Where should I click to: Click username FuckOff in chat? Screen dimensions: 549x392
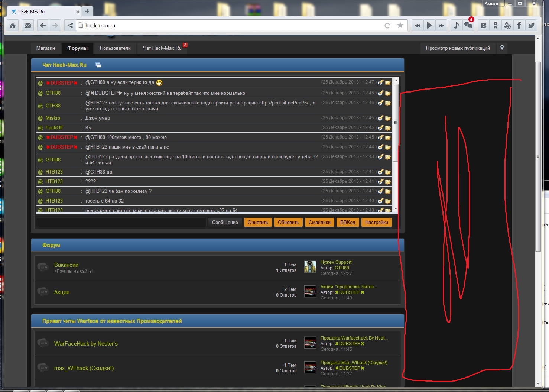pyautogui.click(x=54, y=127)
